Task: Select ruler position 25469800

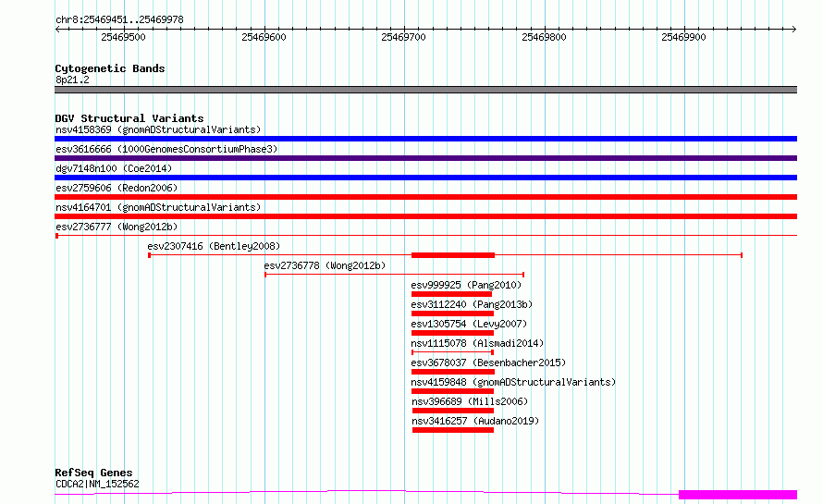Action: pyautogui.click(x=545, y=37)
